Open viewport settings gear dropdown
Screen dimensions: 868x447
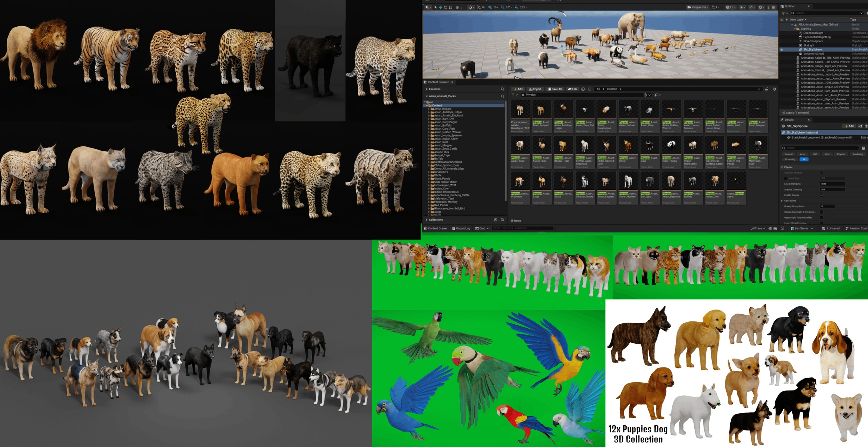point(762,7)
